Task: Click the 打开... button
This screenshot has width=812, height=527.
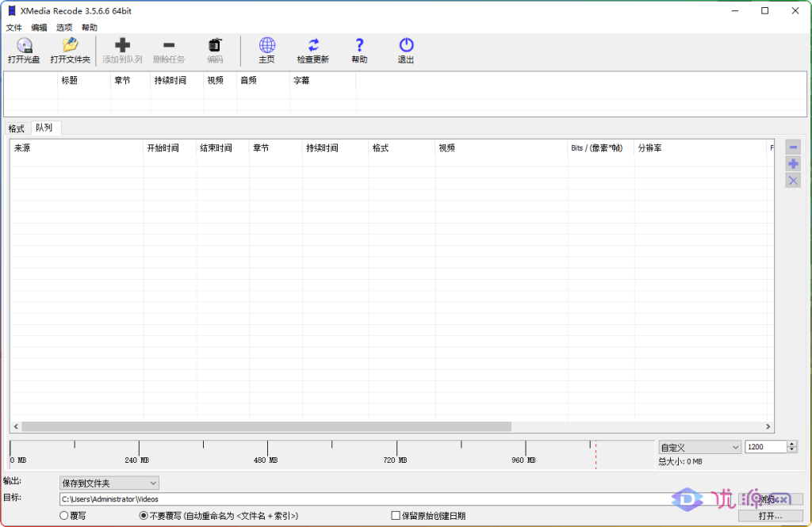Action: coord(770,516)
